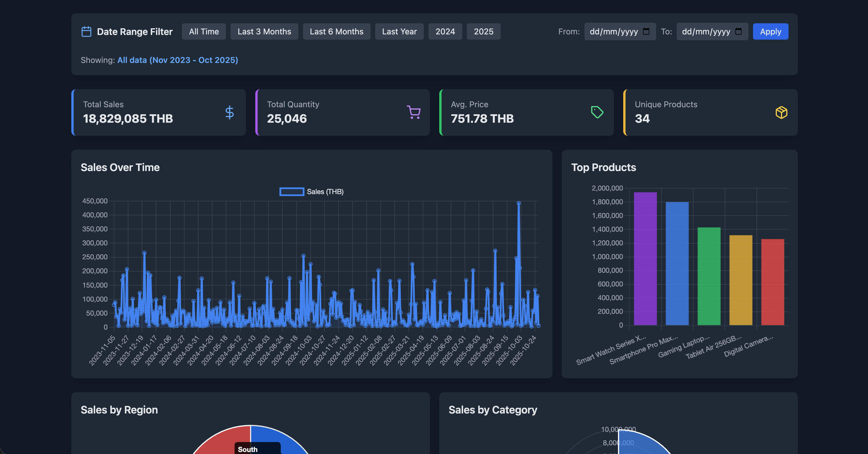Filter data to year 2025
The height and width of the screenshot is (454, 868).
(483, 32)
